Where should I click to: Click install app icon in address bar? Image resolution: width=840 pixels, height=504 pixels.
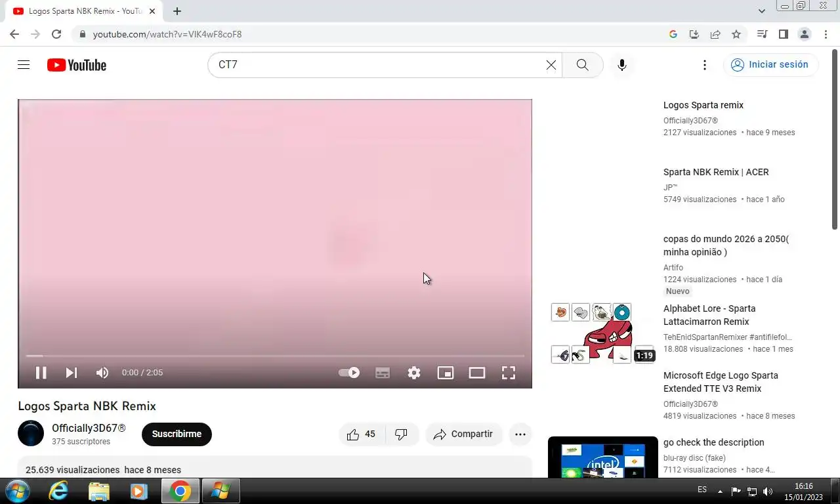click(x=694, y=34)
